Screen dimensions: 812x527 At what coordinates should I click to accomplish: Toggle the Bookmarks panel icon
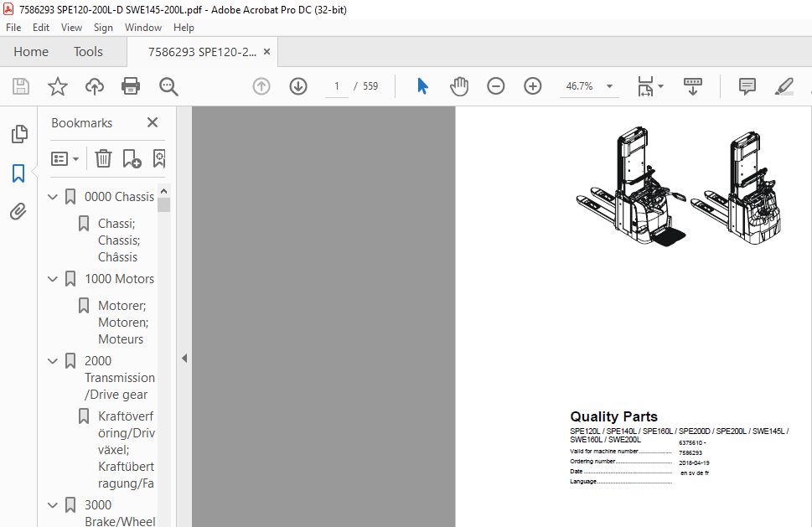(18, 173)
